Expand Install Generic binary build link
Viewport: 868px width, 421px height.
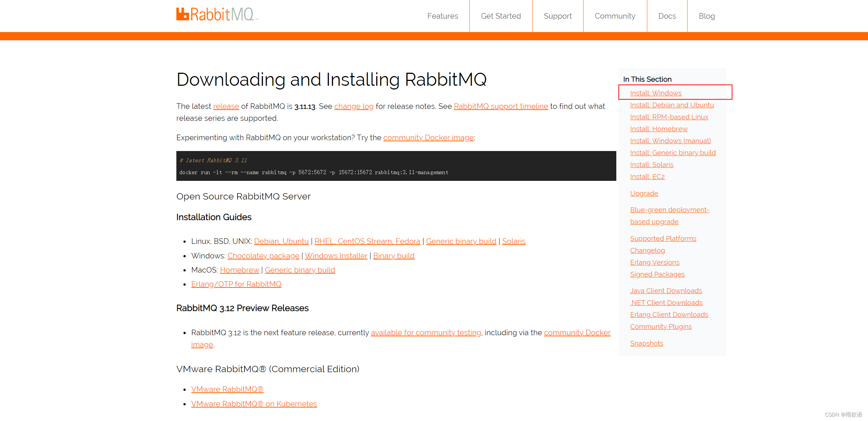point(673,153)
